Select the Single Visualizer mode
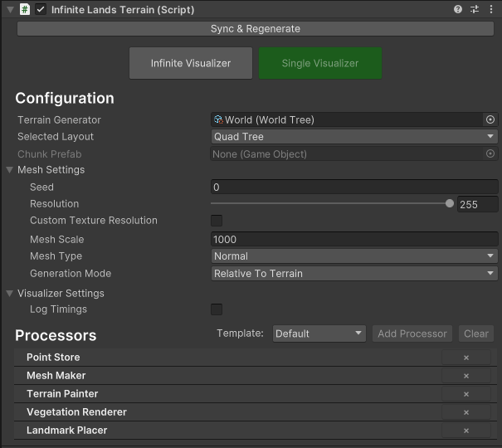The image size is (502, 448). (320, 63)
